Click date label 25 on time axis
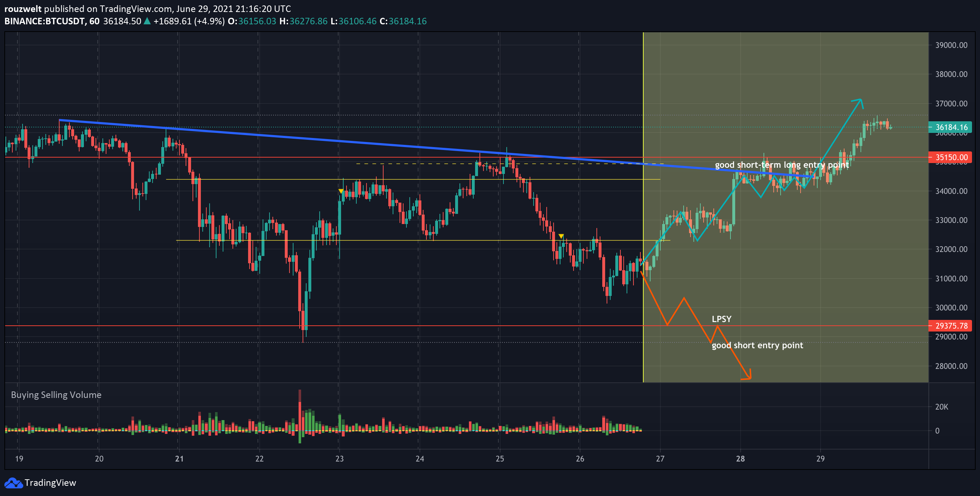 coord(499,459)
